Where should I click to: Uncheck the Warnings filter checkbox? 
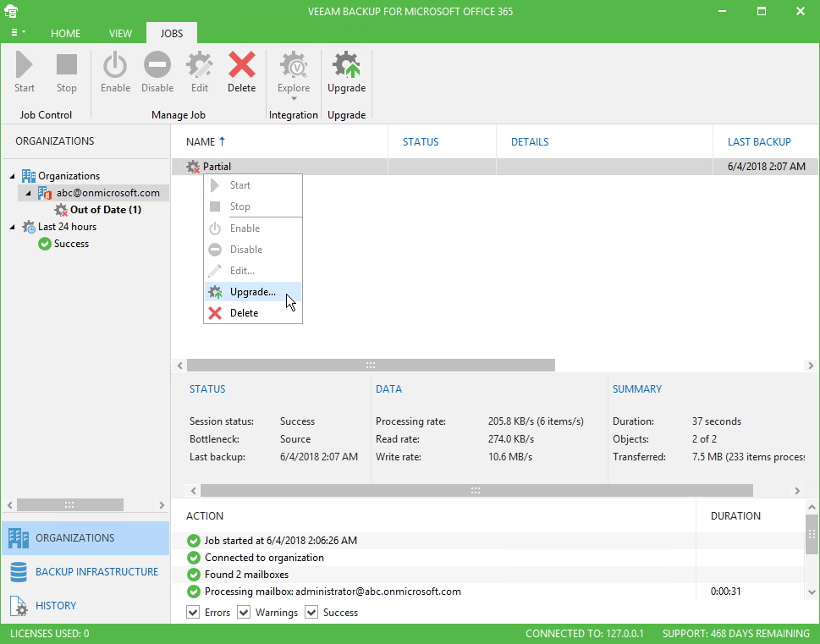[x=244, y=612]
